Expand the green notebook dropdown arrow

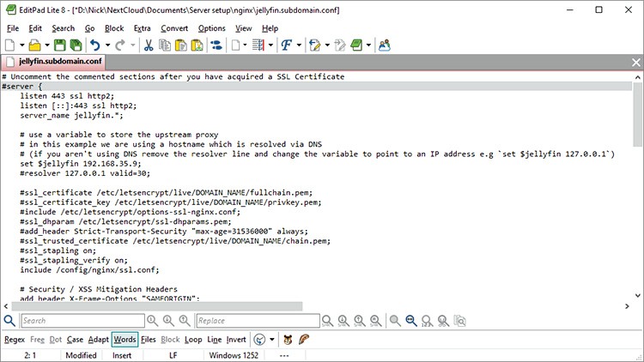368,45
